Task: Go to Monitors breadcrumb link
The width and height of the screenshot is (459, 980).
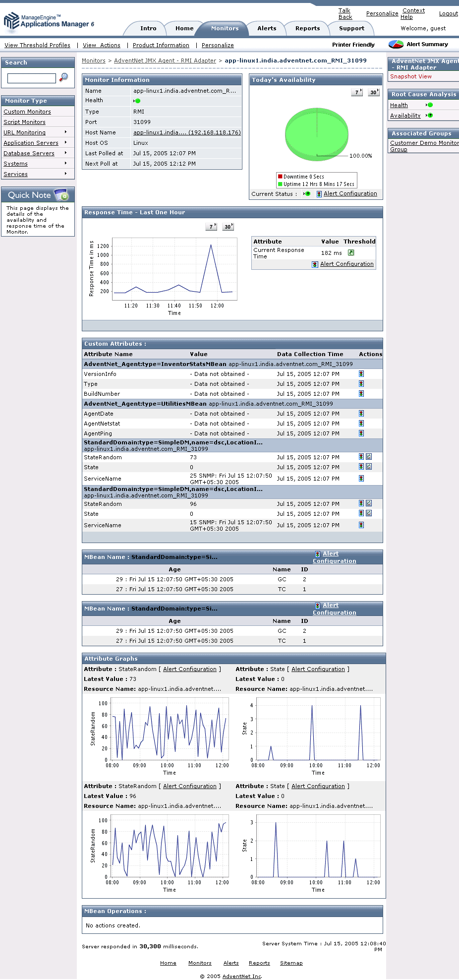Action: (94, 61)
